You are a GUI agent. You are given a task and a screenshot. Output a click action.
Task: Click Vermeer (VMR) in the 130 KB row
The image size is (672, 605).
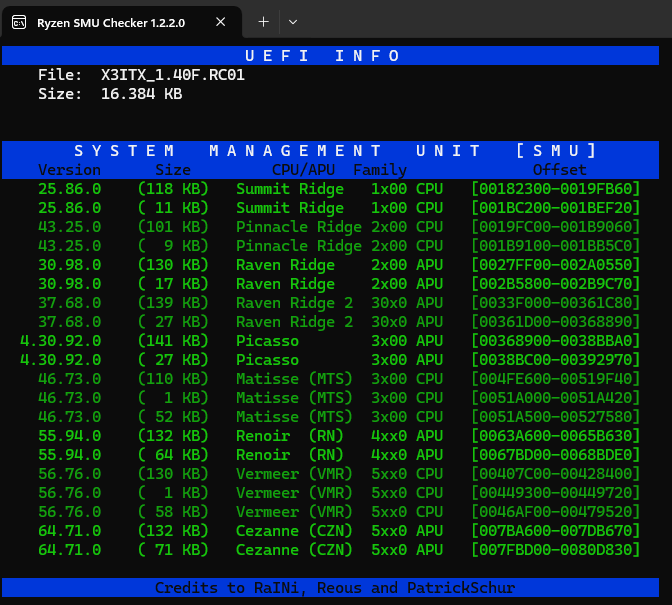tap(294, 474)
